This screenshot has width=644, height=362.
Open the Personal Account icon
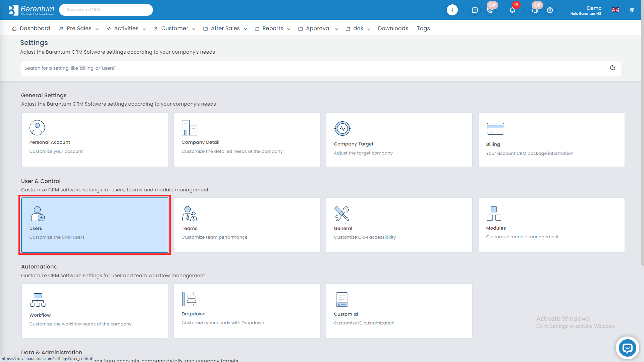click(x=37, y=128)
